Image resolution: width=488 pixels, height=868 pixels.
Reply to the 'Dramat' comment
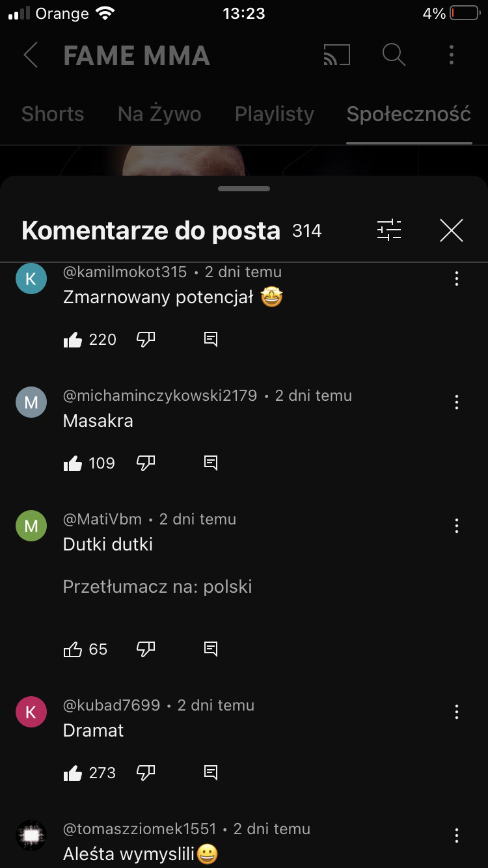[x=211, y=772]
